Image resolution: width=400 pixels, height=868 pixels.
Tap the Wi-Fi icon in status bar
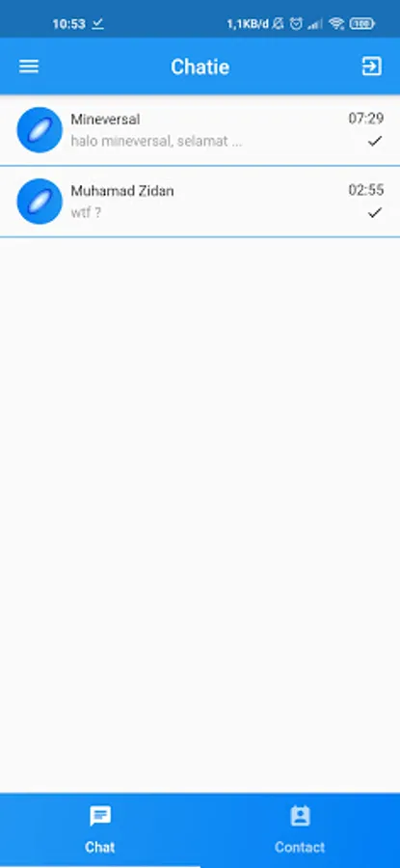[x=336, y=24]
